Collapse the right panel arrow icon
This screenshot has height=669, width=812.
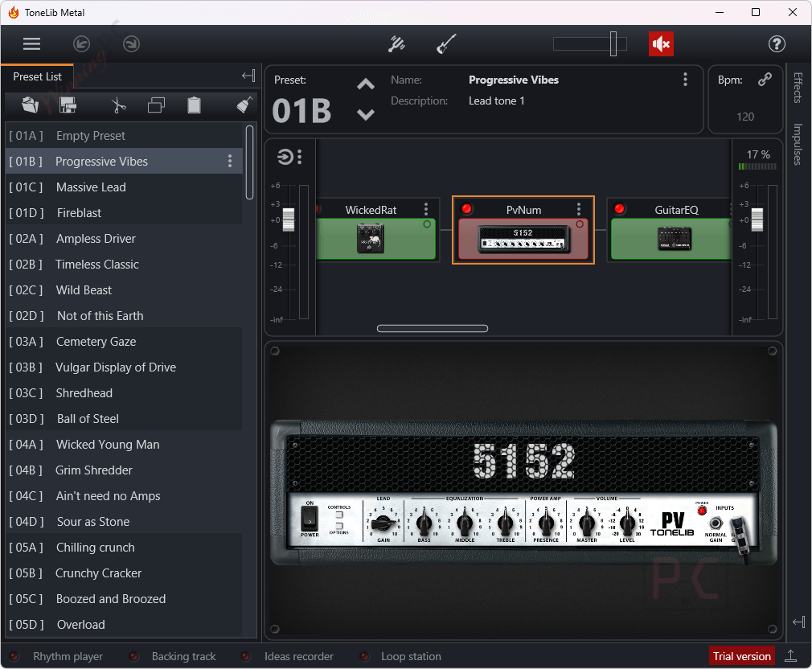pos(798,622)
